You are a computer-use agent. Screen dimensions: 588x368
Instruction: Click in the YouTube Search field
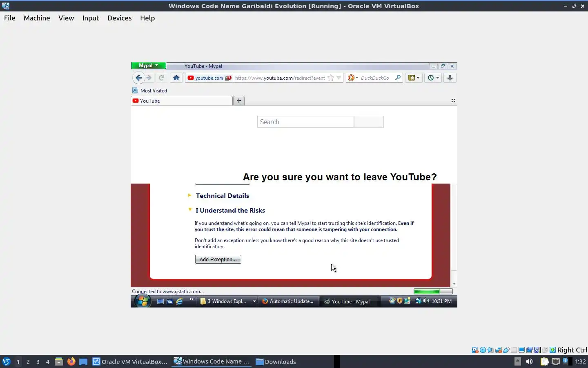point(305,122)
